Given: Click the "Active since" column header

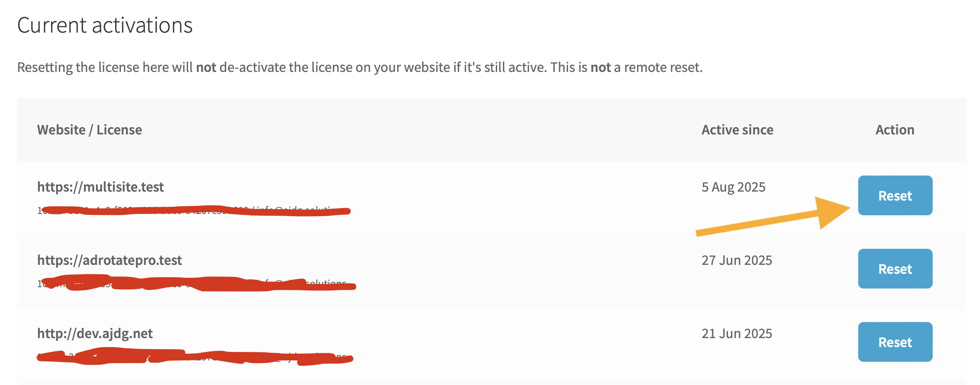Looking at the screenshot, I should 737,130.
